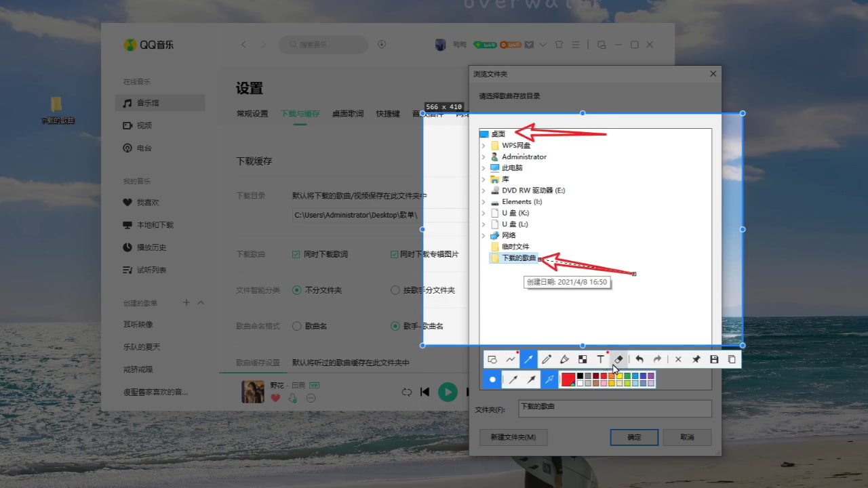Select the rectangle/ellipse shape tool
Screen dimensions: 868x488
click(x=493, y=359)
